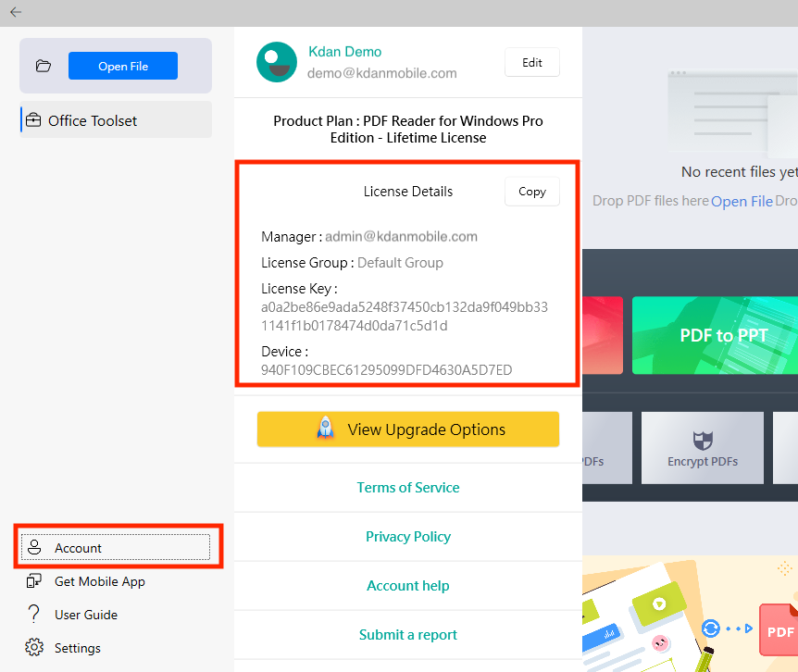
Task: Click the Settings gear icon
Action: (x=34, y=647)
